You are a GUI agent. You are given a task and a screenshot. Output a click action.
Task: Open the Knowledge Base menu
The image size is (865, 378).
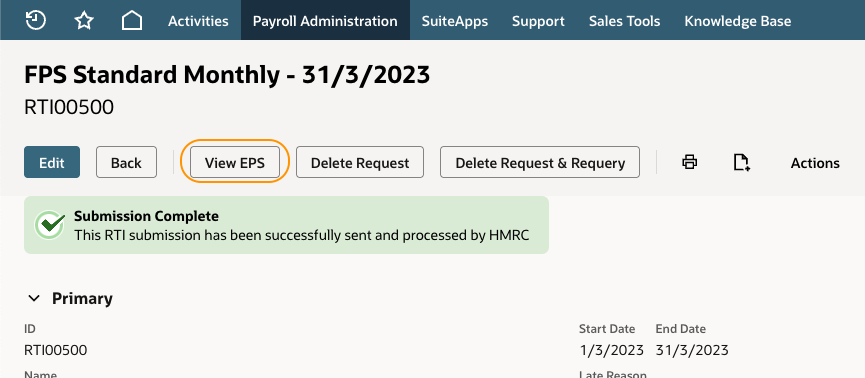pyautogui.click(x=738, y=21)
